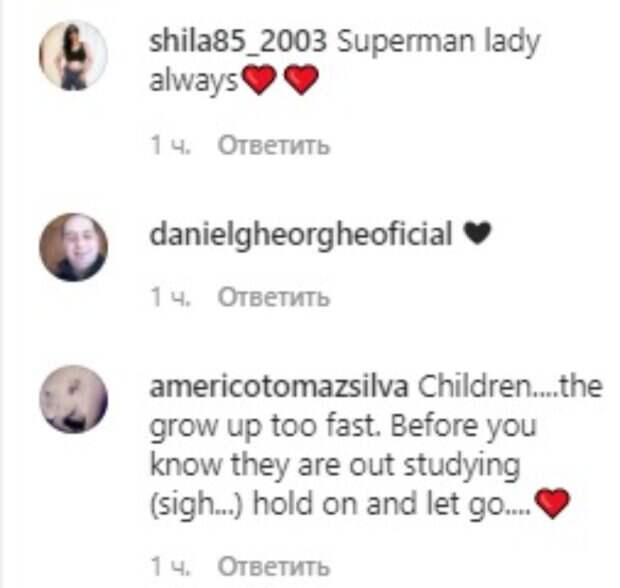Open danielgheorgheoficial's avatar photo
620x588 pixels.
pyautogui.click(x=73, y=248)
